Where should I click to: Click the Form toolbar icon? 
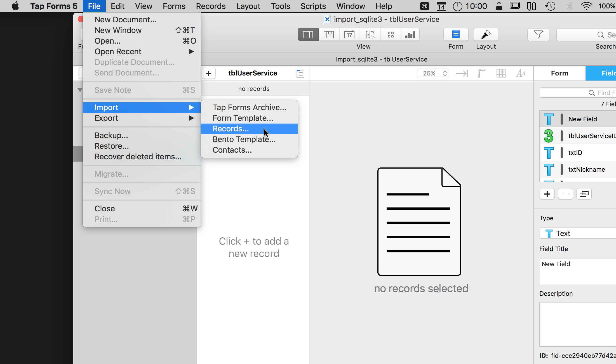coord(456,35)
